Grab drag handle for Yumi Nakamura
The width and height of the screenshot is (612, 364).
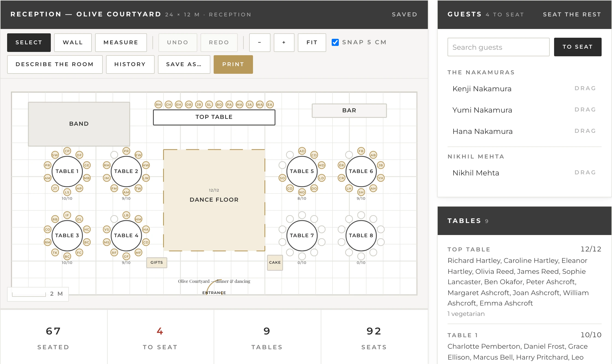tap(585, 110)
